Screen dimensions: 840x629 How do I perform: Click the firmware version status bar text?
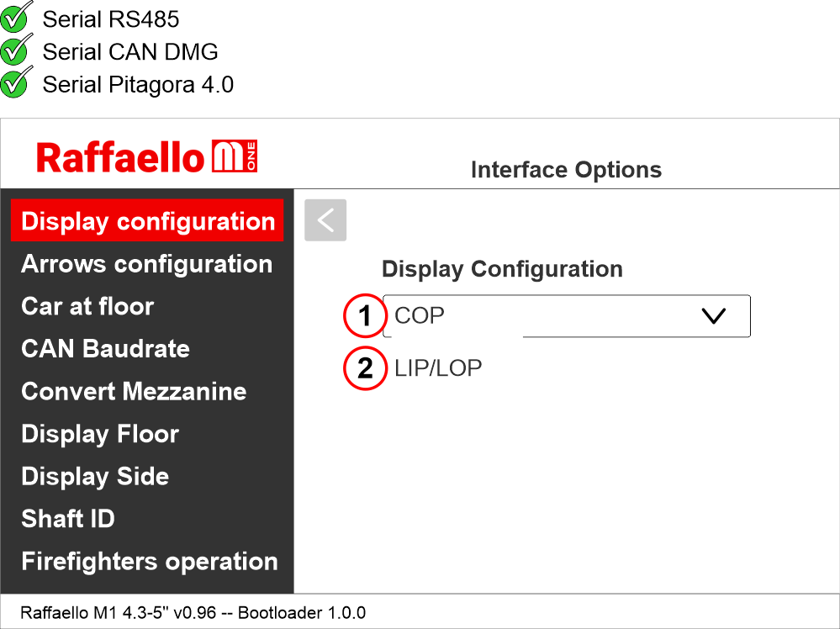tap(193, 612)
